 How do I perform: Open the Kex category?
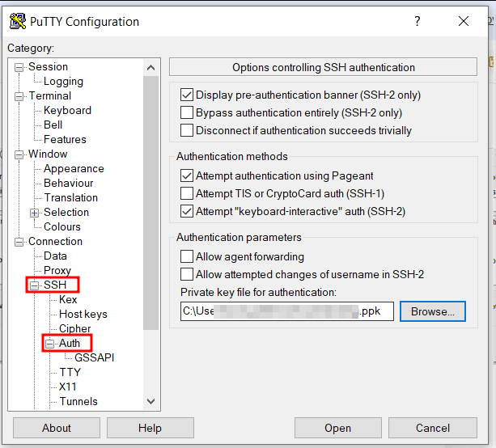(68, 299)
